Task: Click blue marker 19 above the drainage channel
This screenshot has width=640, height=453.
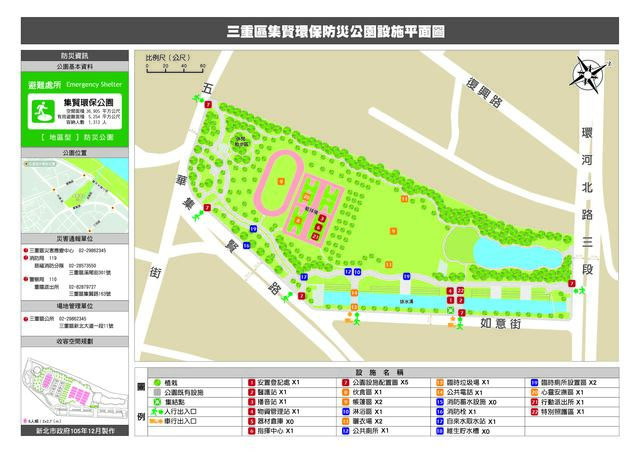Action: [407, 277]
